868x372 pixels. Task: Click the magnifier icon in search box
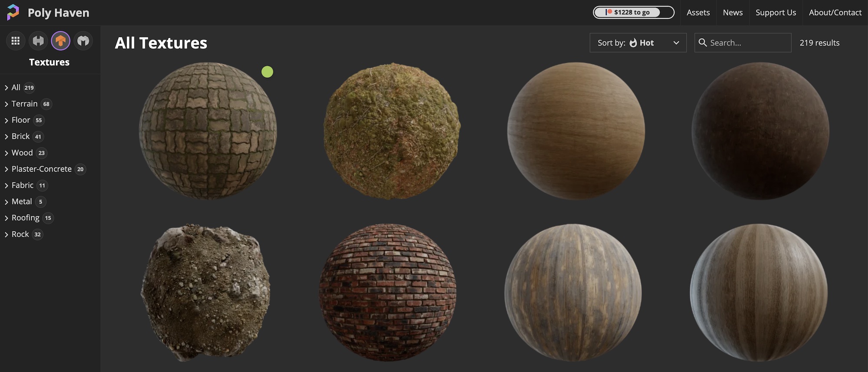[x=703, y=43]
